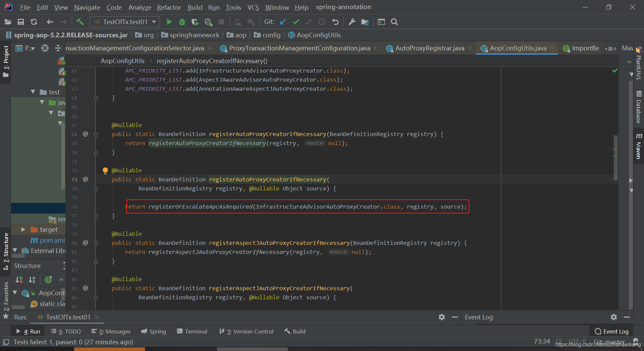Sort structure alphabetically icon
This screenshot has width=644, height=351.
32,279
